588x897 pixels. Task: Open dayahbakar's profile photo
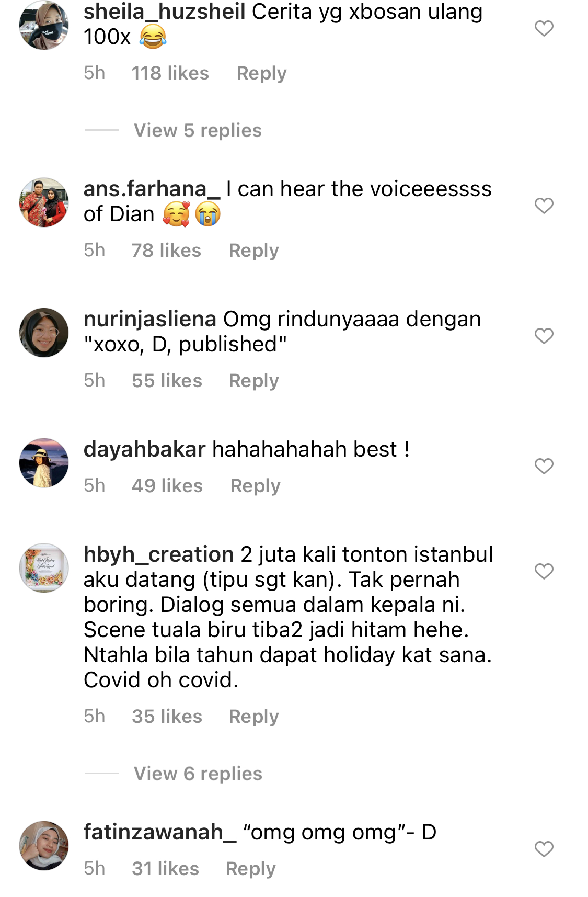point(44,463)
